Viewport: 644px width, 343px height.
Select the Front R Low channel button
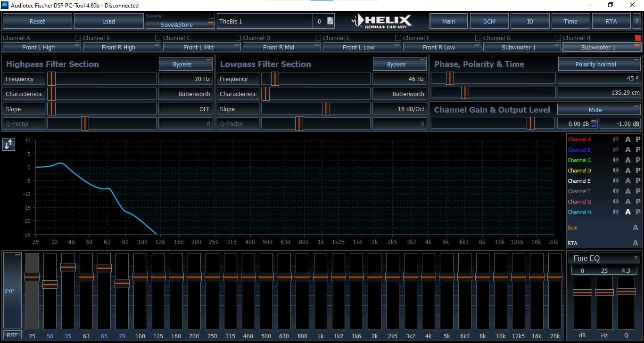[442, 47]
